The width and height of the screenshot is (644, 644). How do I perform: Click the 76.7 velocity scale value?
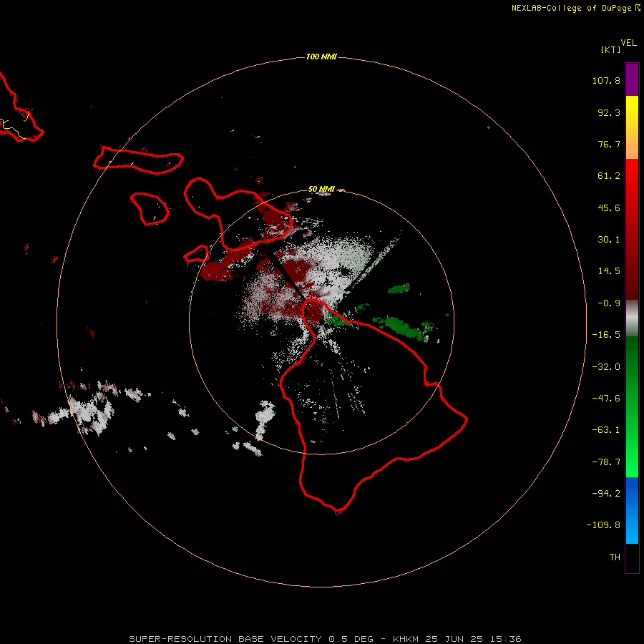click(x=609, y=144)
